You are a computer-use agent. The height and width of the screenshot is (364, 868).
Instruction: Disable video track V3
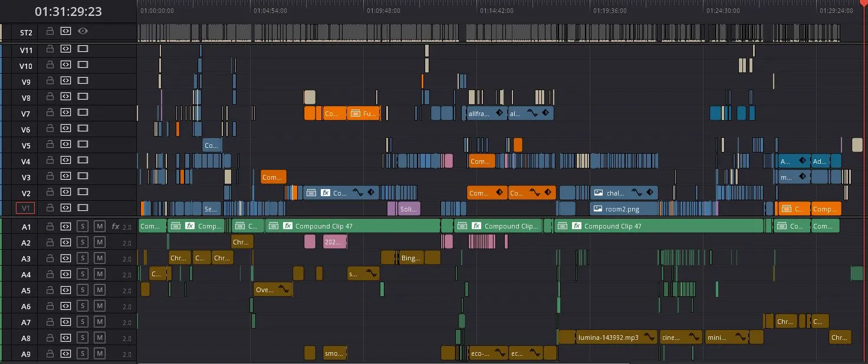[x=83, y=176]
